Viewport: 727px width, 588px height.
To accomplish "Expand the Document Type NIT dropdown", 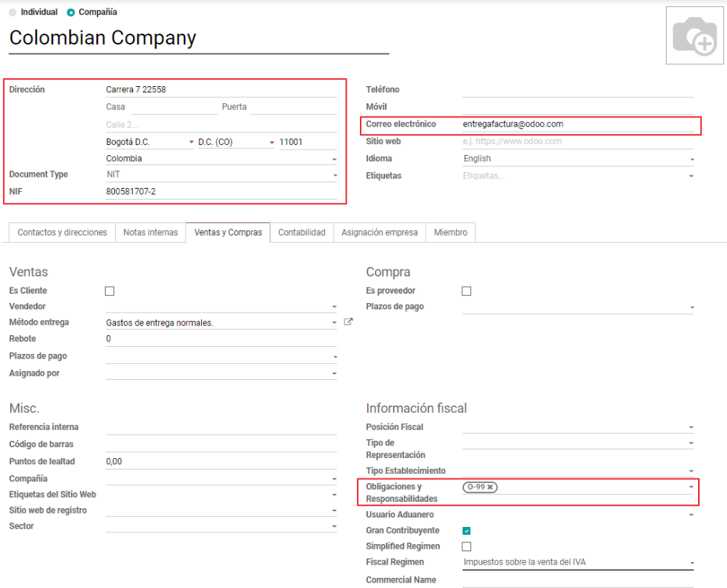I will tap(221, 175).
